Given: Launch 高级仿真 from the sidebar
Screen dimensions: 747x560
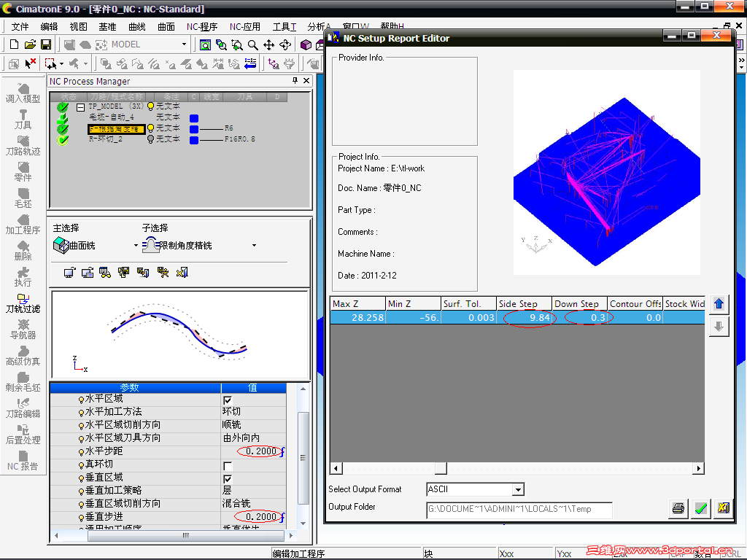Looking at the screenshot, I should coord(23,356).
